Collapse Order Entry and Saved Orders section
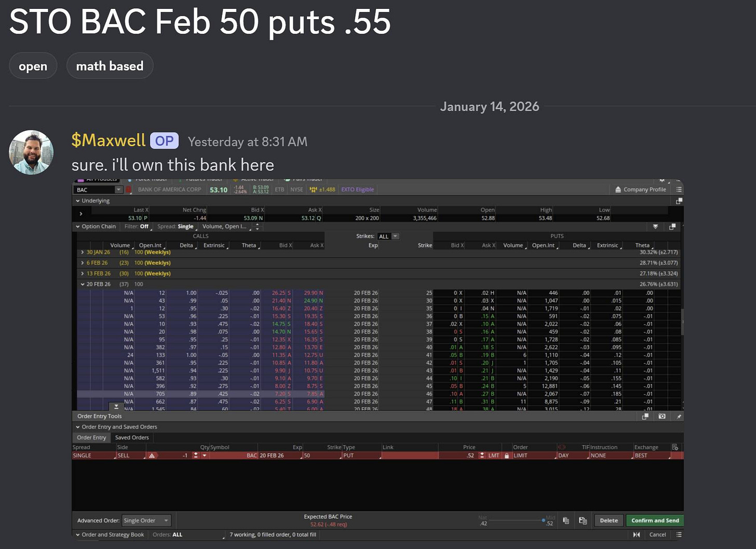 click(78, 427)
